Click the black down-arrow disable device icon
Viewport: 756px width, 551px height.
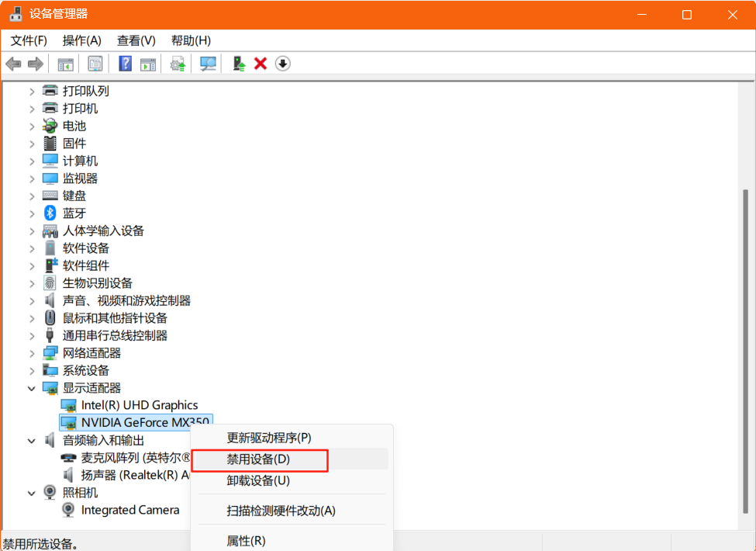(282, 64)
